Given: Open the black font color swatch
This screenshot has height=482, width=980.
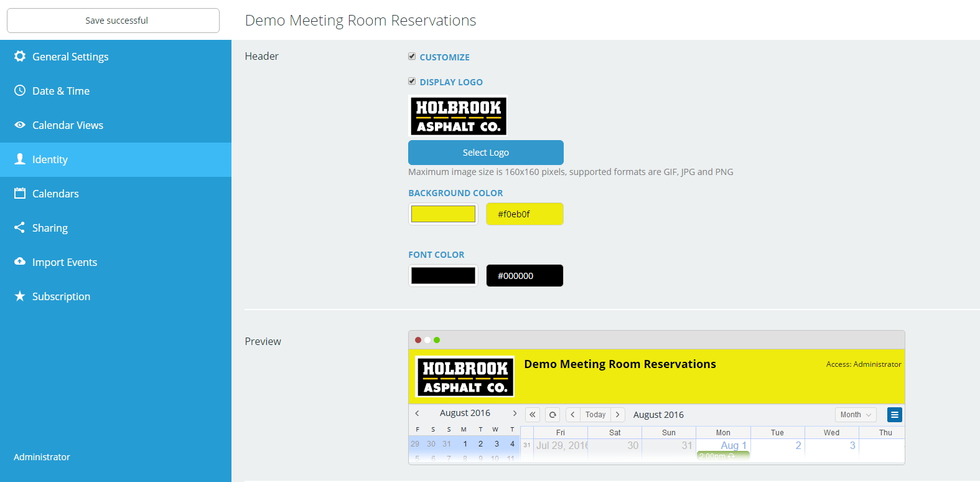Looking at the screenshot, I should [x=443, y=276].
